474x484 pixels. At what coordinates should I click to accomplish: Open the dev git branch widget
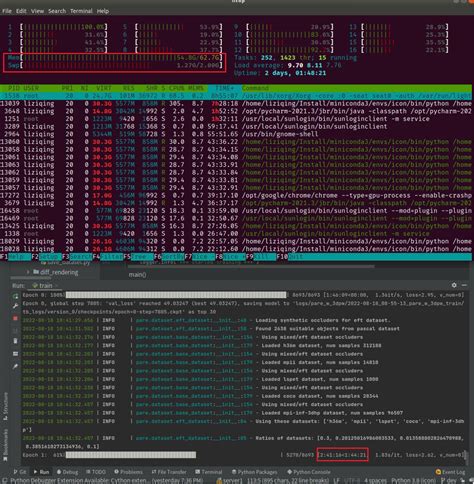448,481
